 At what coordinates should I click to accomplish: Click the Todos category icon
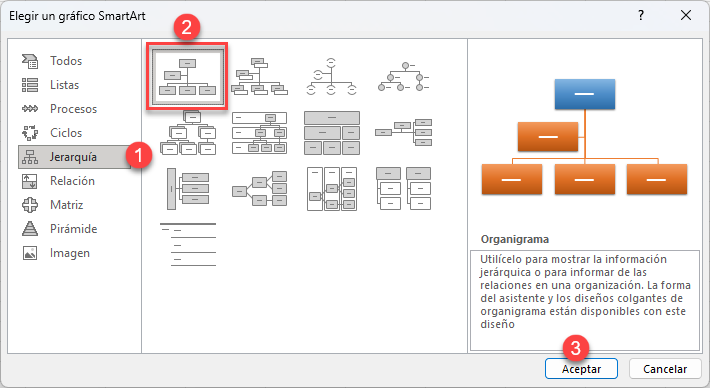coord(30,61)
